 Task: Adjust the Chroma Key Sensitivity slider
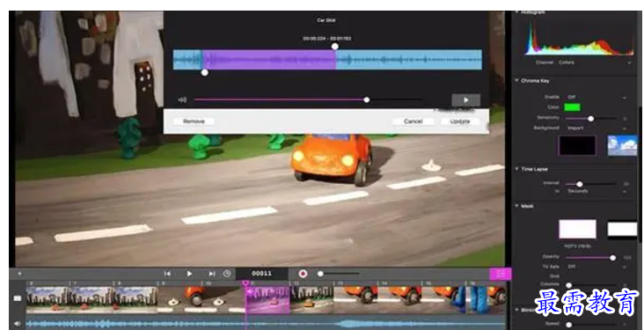tap(590, 118)
